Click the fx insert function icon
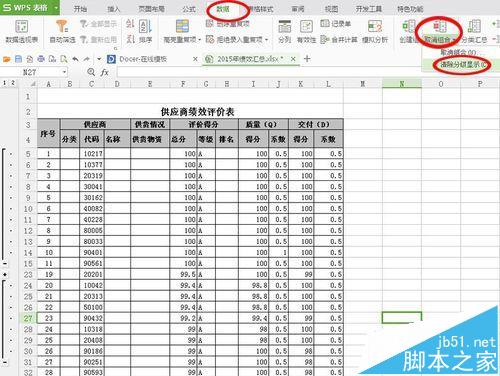Viewport: 500px width, 376px height. (x=105, y=72)
